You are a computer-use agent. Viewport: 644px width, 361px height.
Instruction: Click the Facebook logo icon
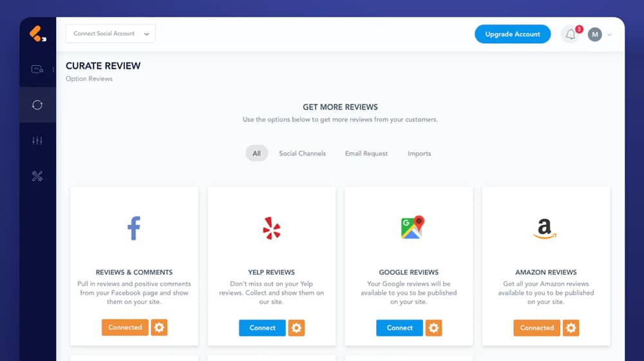pyautogui.click(x=134, y=228)
